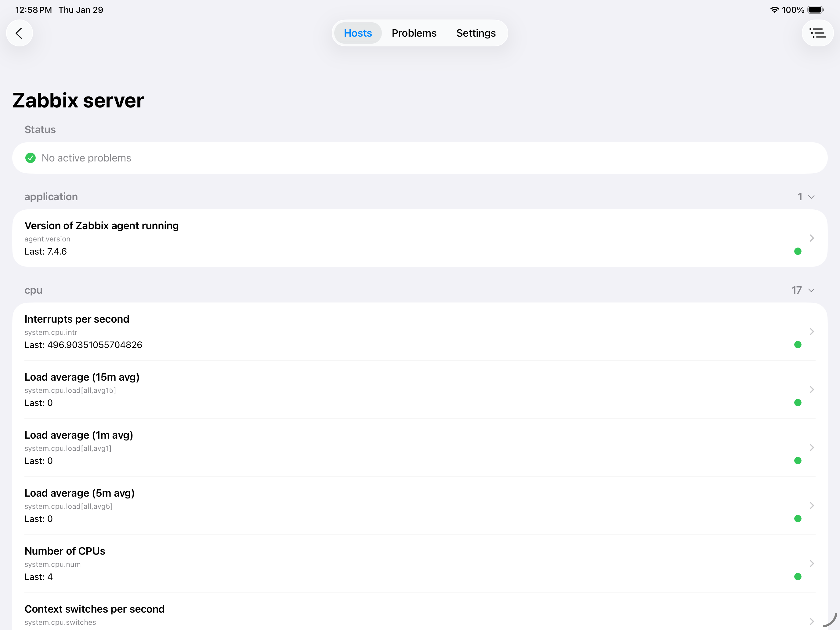Tap the Wi-Fi icon in the status bar

774,10
